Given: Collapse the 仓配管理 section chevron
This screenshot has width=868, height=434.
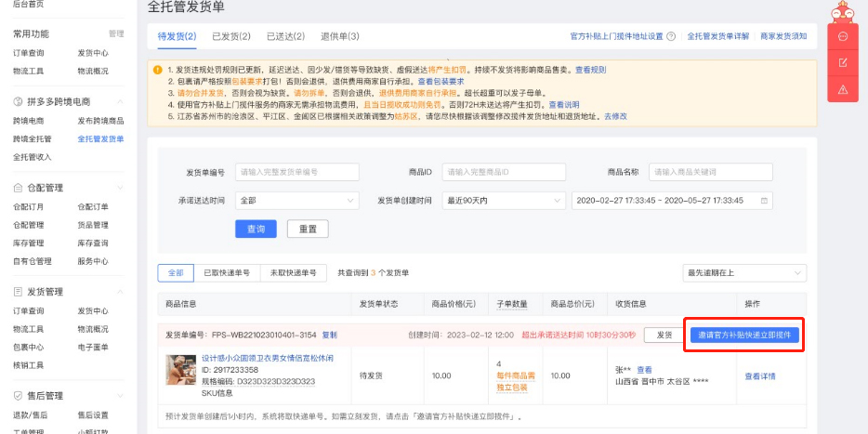Looking at the screenshot, I should tap(120, 189).
